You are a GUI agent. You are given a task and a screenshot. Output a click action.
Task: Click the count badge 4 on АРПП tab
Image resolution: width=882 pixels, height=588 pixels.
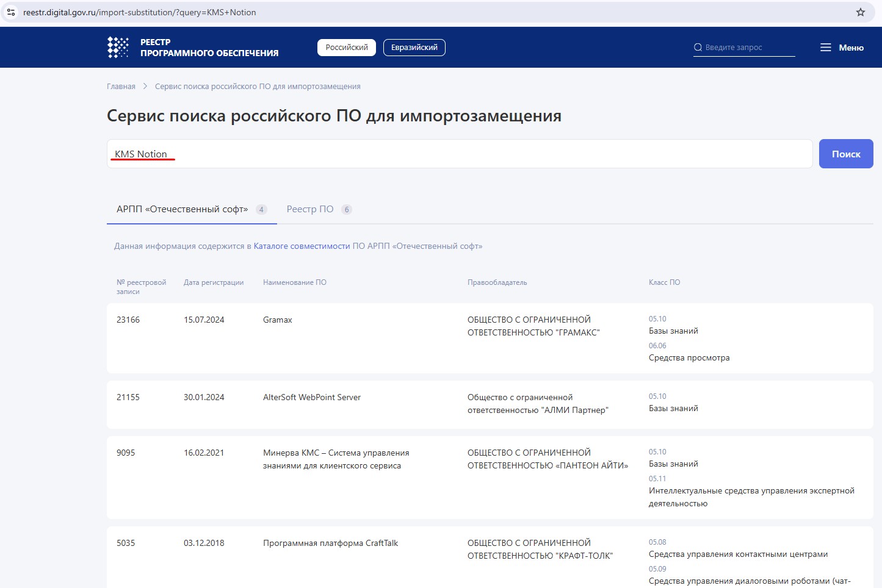point(261,210)
